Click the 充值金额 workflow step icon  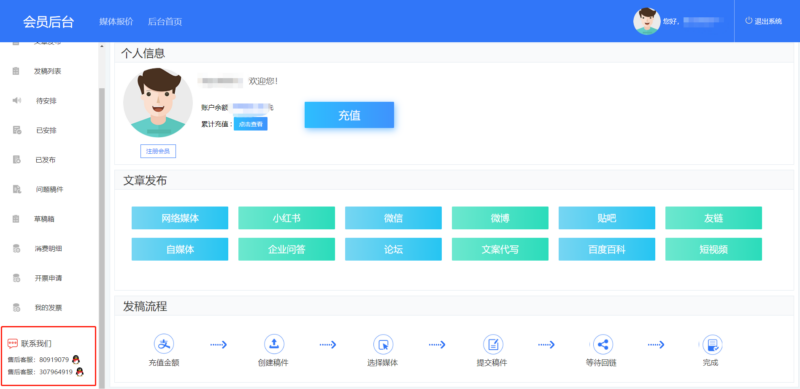pyautogui.click(x=164, y=344)
